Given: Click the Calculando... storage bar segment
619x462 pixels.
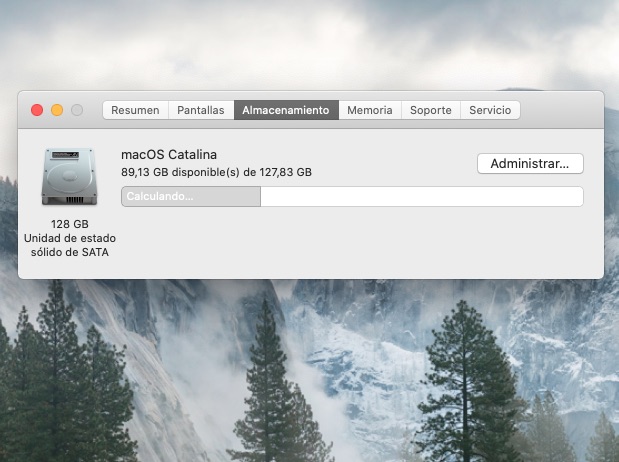Looking at the screenshot, I should coord(190,196).
